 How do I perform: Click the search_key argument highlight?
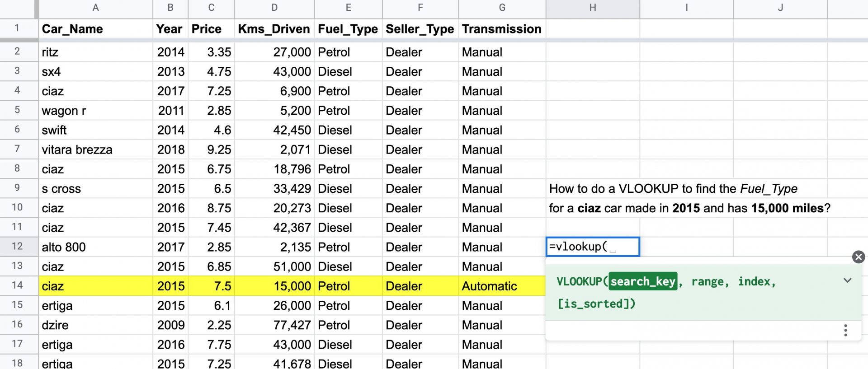[x=642, y=281]
